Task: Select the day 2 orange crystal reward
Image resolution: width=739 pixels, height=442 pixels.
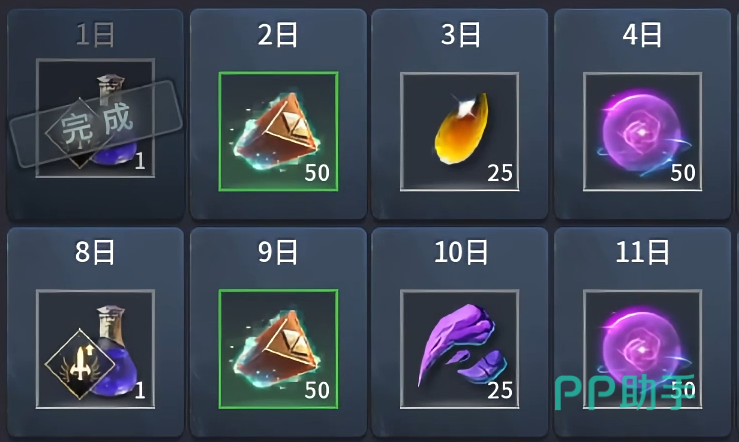Action: coord(278,131)
